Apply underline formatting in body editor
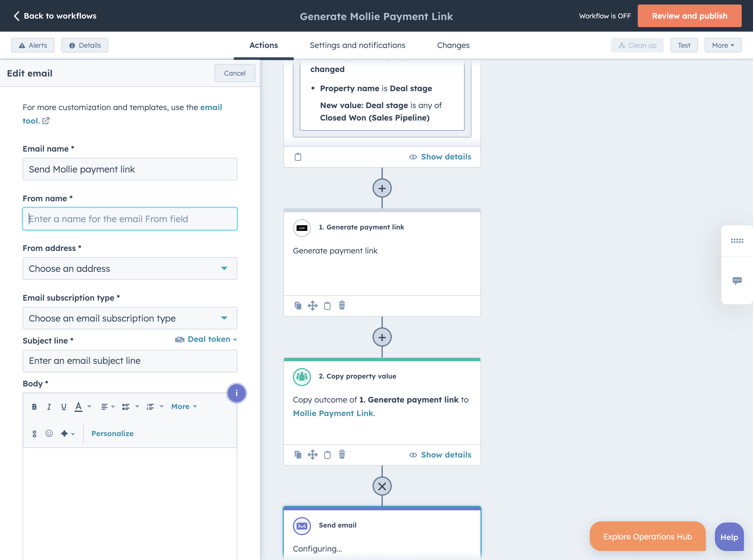The height and width of the screenshot is (560, 753). [64, 406]
